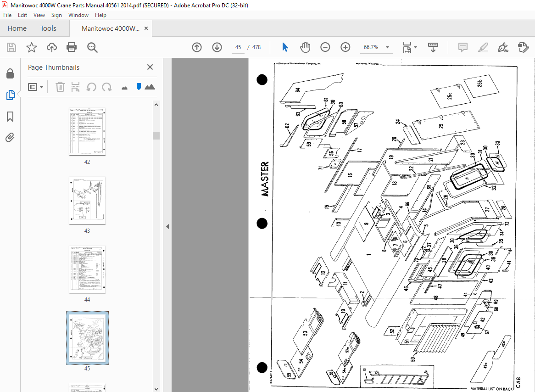Activate the Hand pan tool
The image size is (535, 392).
point(305,47)
